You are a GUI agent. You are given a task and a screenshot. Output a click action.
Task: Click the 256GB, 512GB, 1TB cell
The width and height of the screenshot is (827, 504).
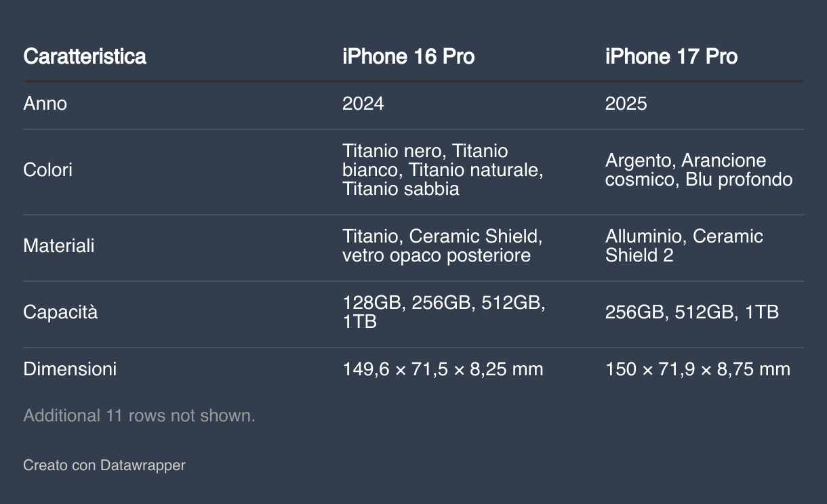point(692,312)
